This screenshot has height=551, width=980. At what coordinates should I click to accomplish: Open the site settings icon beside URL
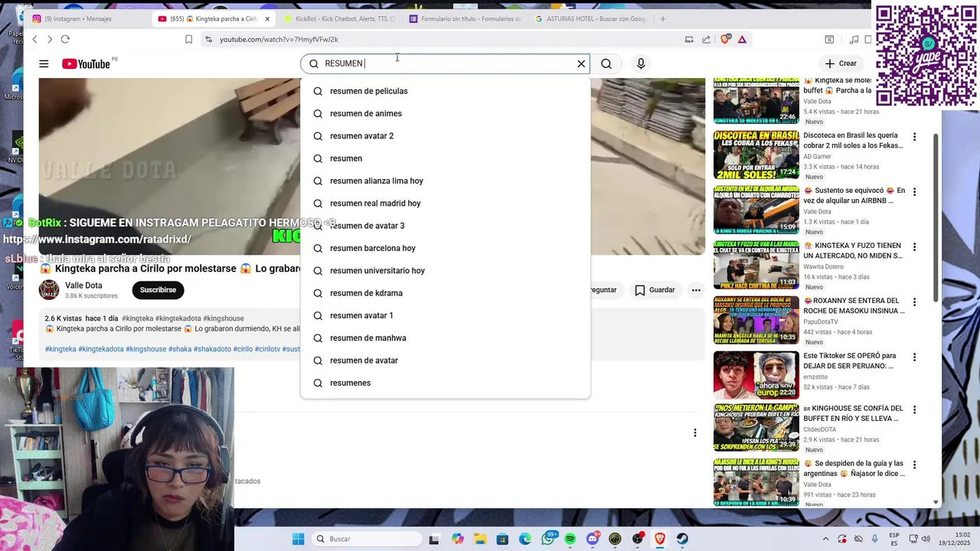point(208,39)
